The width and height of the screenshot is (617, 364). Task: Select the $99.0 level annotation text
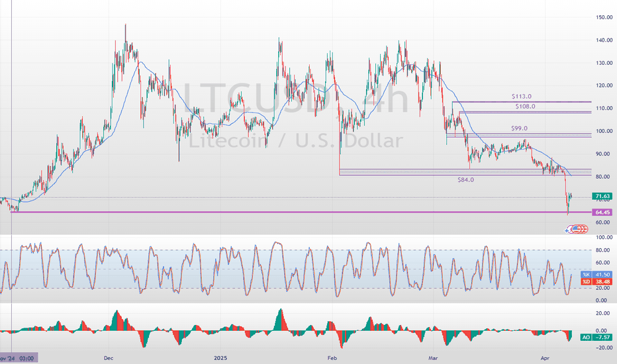pos(519,128)
